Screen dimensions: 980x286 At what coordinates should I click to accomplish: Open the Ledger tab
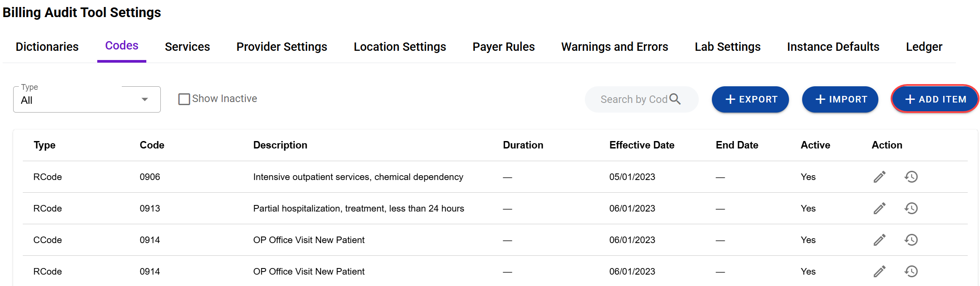[x=923, y=47]
